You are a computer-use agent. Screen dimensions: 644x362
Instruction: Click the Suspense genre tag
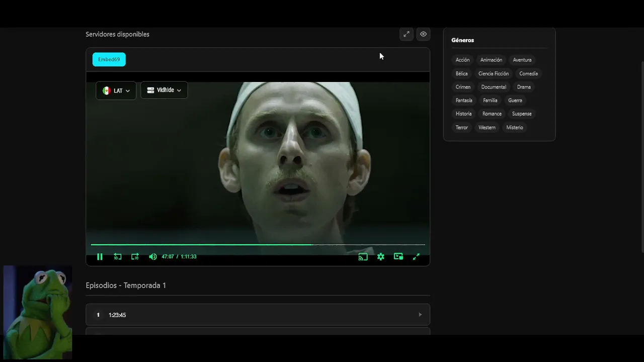pos(522,114)
